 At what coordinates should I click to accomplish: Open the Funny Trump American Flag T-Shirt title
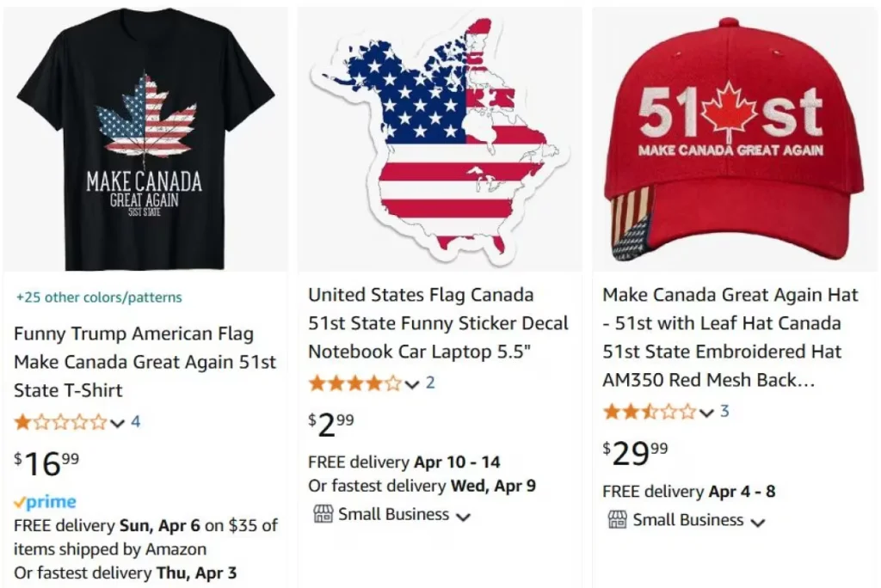tap(145, 362)
